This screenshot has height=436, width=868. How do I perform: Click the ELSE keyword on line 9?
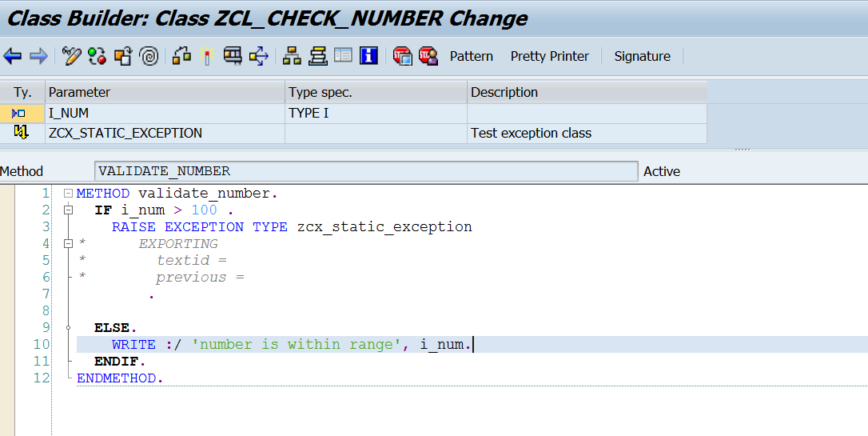tap(112, 327)
